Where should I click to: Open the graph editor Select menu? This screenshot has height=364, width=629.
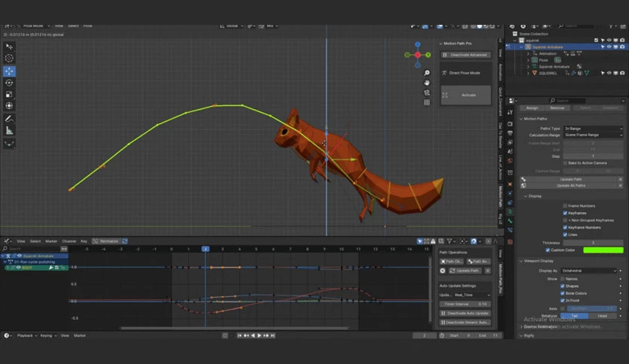click(35, 241)
